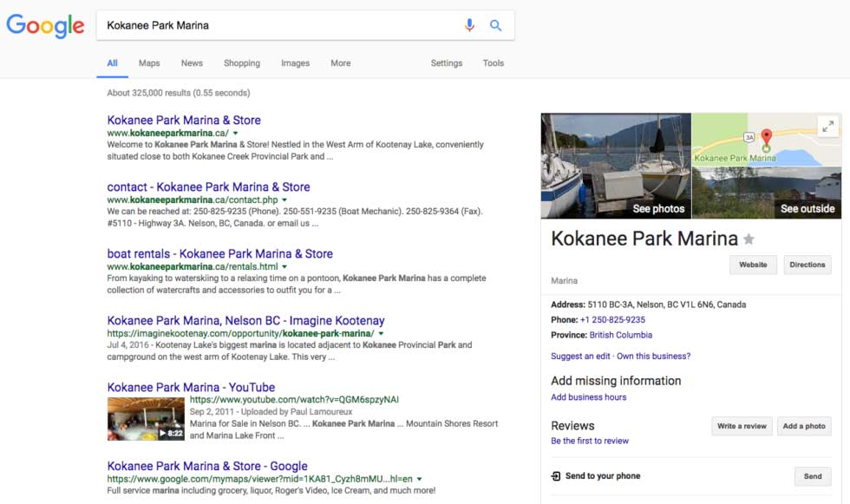Click Suggest an edit link
This screenshot has width=850, height=504.
[580, 356]
